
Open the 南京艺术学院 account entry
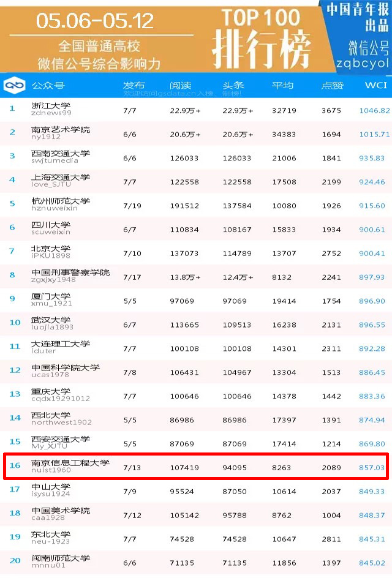60,130
